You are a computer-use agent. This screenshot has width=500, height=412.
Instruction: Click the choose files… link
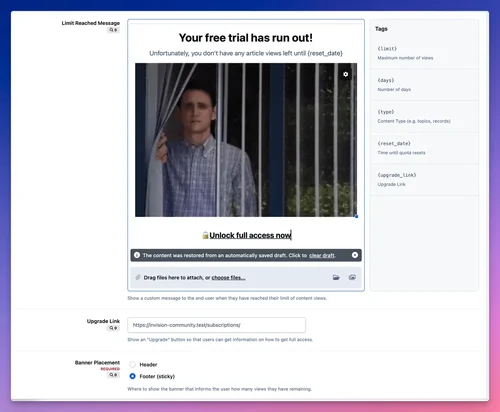pyautogui.click(x=228, y=278)
